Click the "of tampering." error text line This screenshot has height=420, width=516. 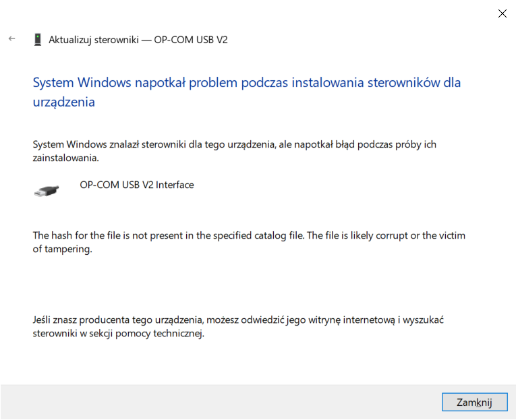(x=62, y=249)
